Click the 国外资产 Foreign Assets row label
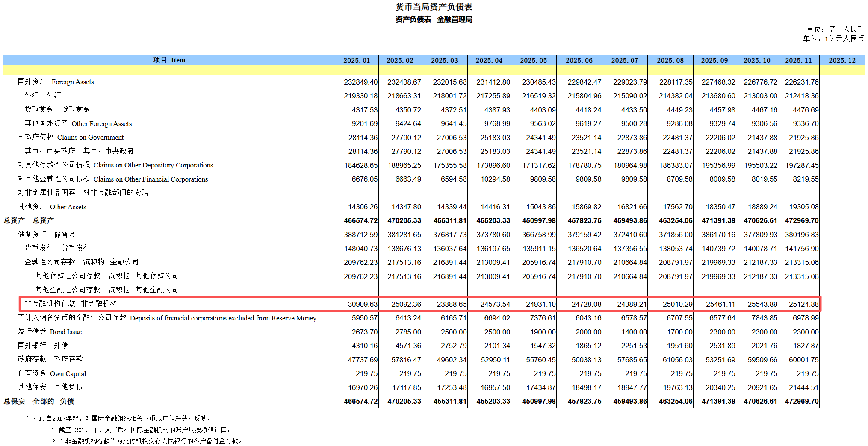868x446 pixels. click(56, 82)
